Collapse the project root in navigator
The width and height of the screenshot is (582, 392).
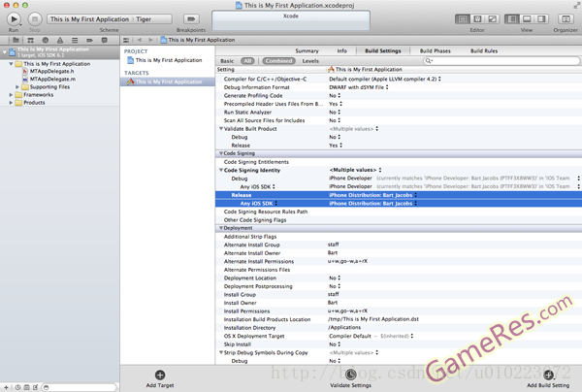tap(5, 52)
